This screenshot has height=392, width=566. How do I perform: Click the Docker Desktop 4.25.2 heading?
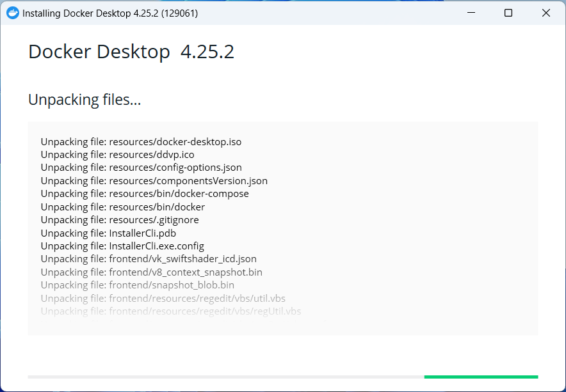tap(131, 51)
